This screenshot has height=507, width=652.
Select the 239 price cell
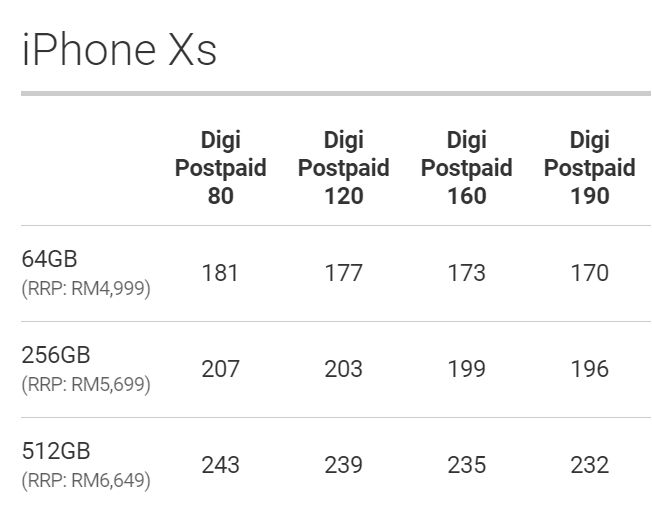coord(343,465)
